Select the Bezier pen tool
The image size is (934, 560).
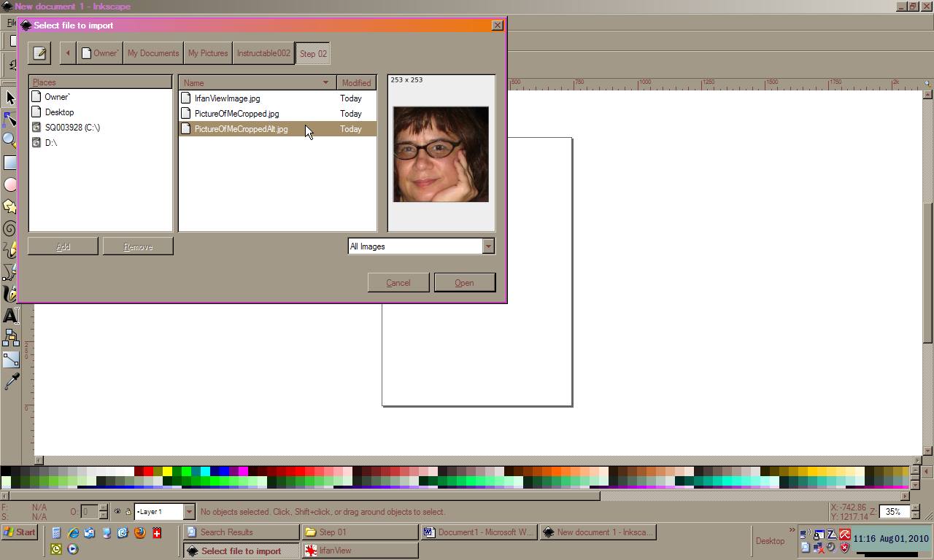click(9, 272)
